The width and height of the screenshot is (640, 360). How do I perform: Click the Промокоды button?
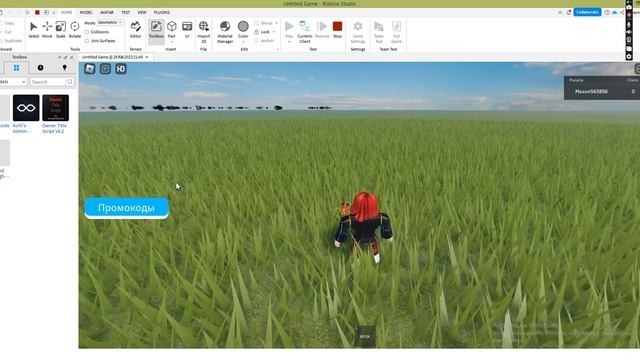(x=127, y=208)
